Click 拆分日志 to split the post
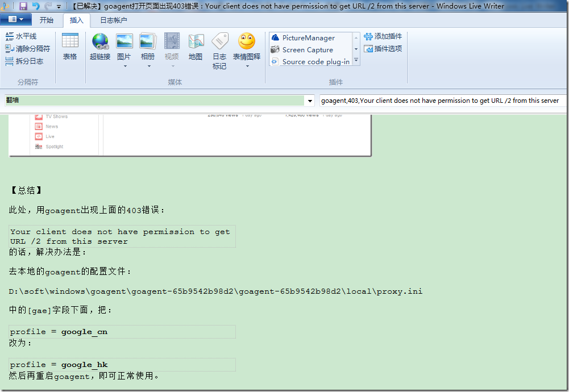This screenshot has height=392, width=569. pos(24,61)
